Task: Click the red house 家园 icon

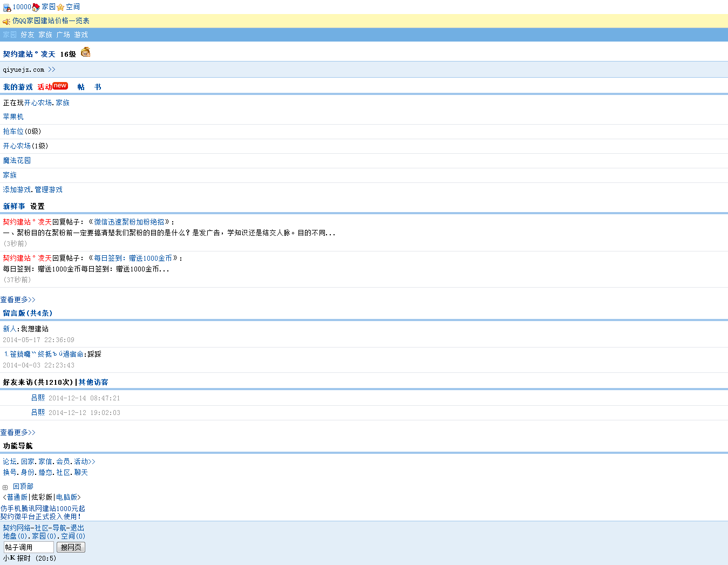Action: point(36,7)
